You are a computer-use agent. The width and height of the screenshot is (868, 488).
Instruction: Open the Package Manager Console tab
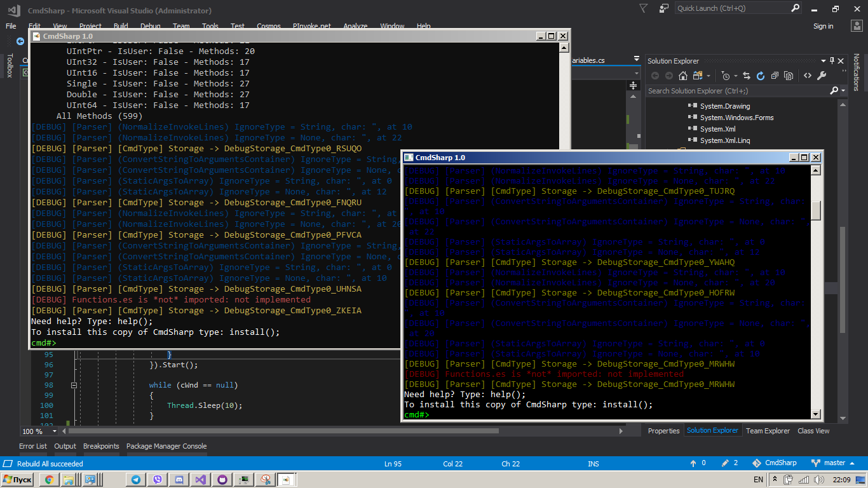(x=166, y=446)
